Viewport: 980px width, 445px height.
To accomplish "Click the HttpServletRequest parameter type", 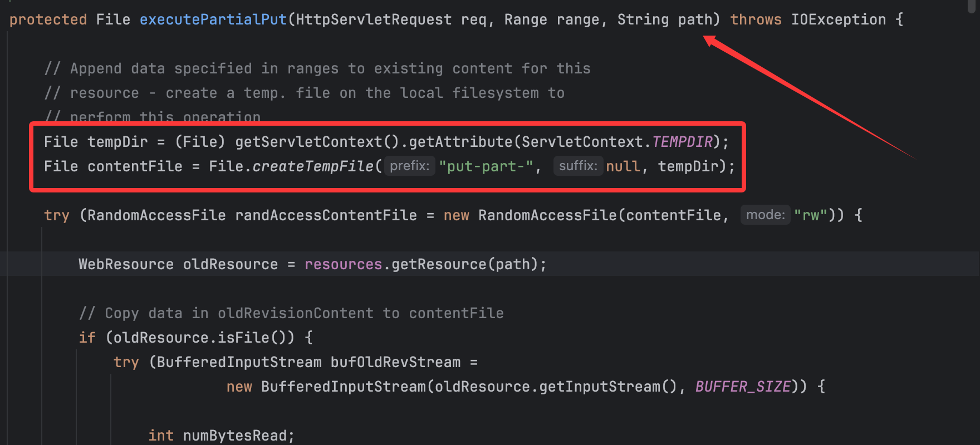I will pyautogui.click(x=374, y=19).
